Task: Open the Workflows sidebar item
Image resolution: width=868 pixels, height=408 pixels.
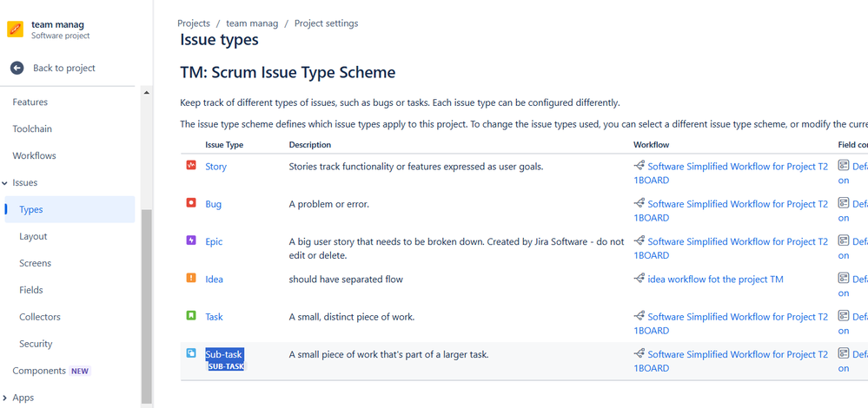Action: (x=35, y=156)
